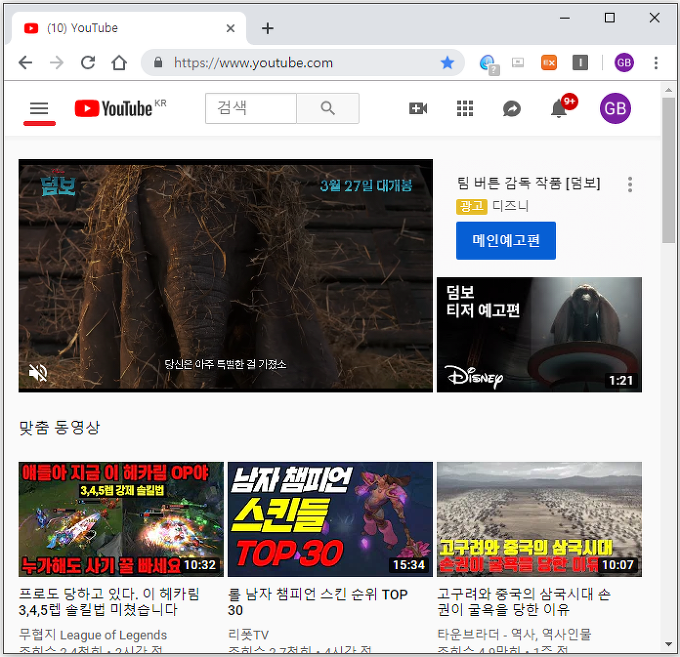680x657 pixels.
Task: Go back with the browser back arrow
Action: [26, 63]
